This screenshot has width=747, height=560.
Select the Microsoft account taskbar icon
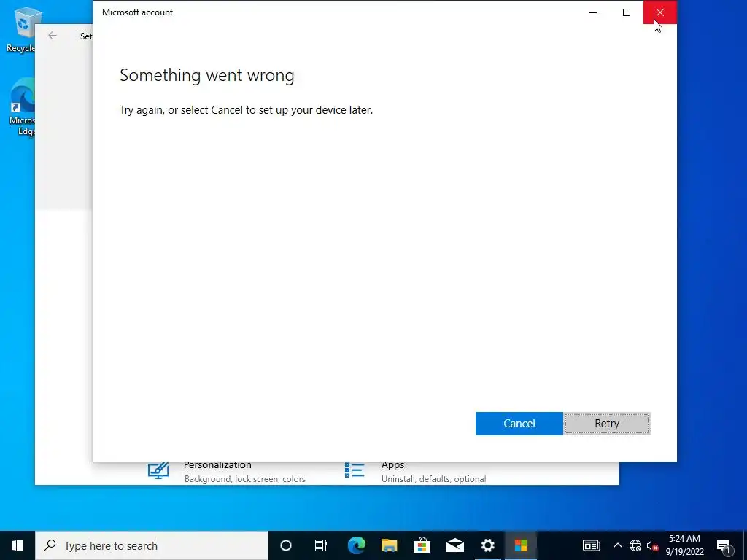click(x=521, y=545)
